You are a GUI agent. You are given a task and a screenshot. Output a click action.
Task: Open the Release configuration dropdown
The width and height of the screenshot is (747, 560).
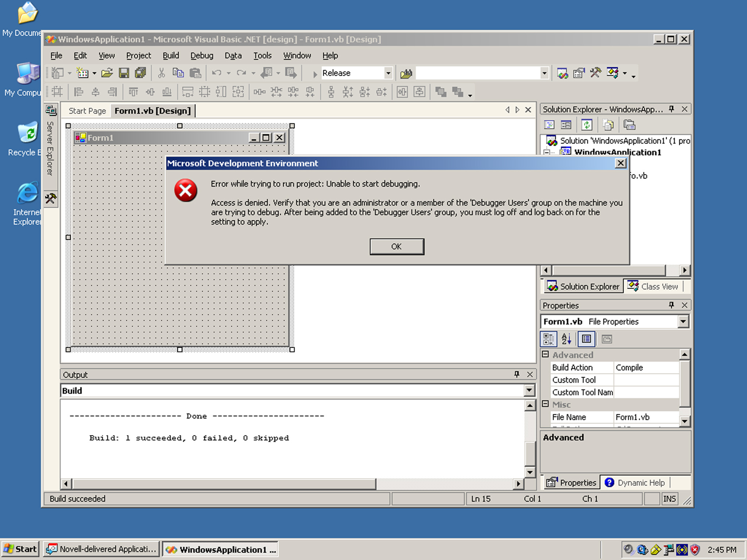point(388,73)
